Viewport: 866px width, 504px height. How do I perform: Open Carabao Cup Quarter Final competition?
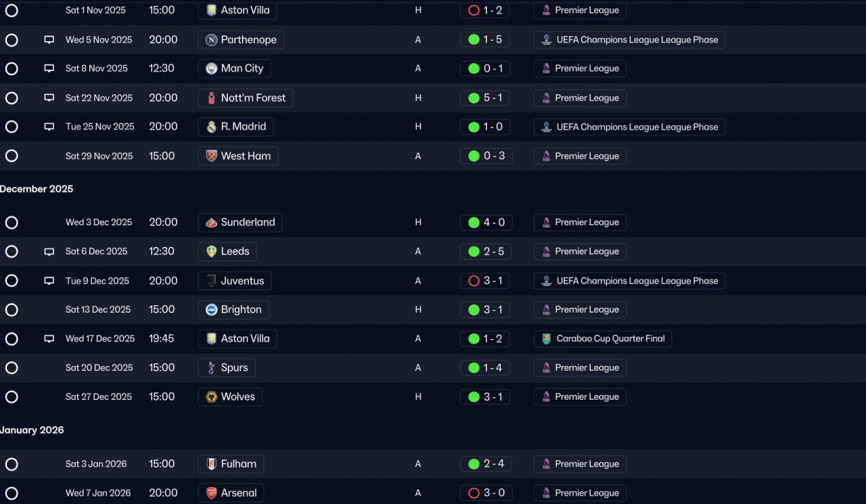[603, 339]
